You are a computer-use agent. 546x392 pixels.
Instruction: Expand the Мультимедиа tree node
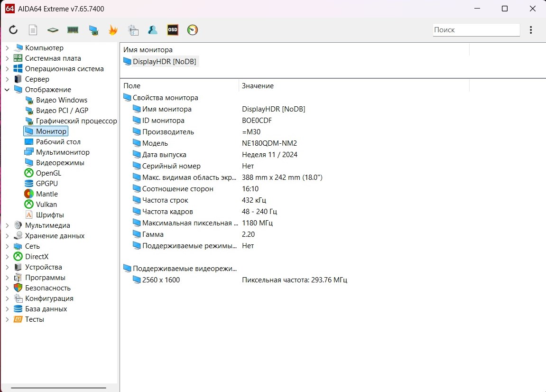(7, 225)
